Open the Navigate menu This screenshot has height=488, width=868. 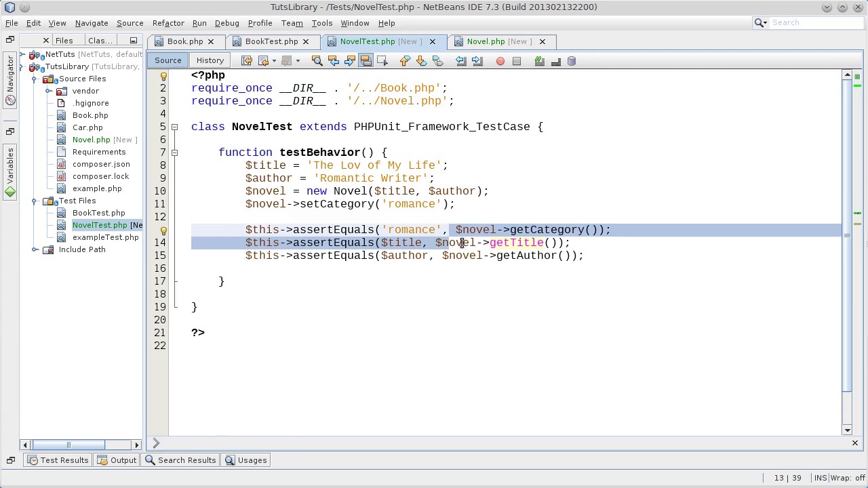[x=92, y=23]
